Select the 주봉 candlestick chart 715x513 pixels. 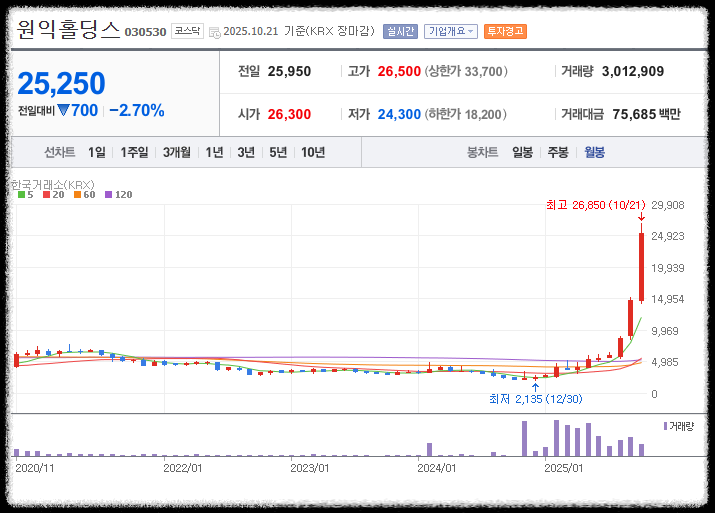click(x=558, y=152)
